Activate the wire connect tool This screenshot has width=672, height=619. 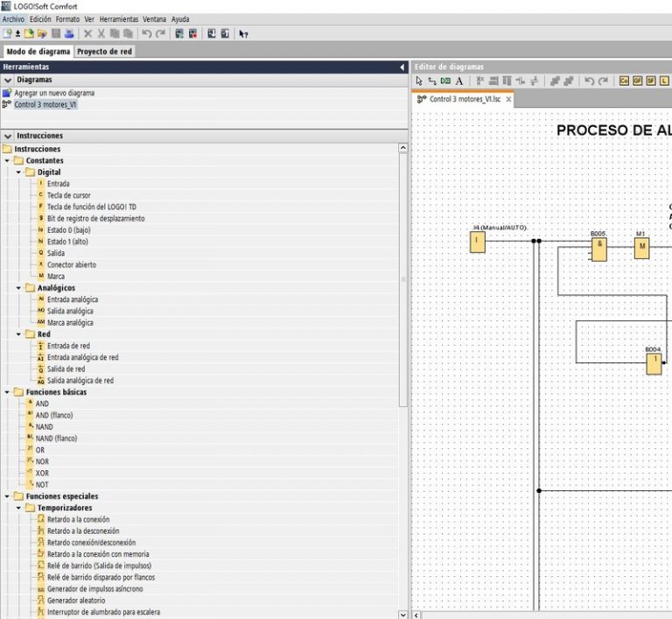432,81
